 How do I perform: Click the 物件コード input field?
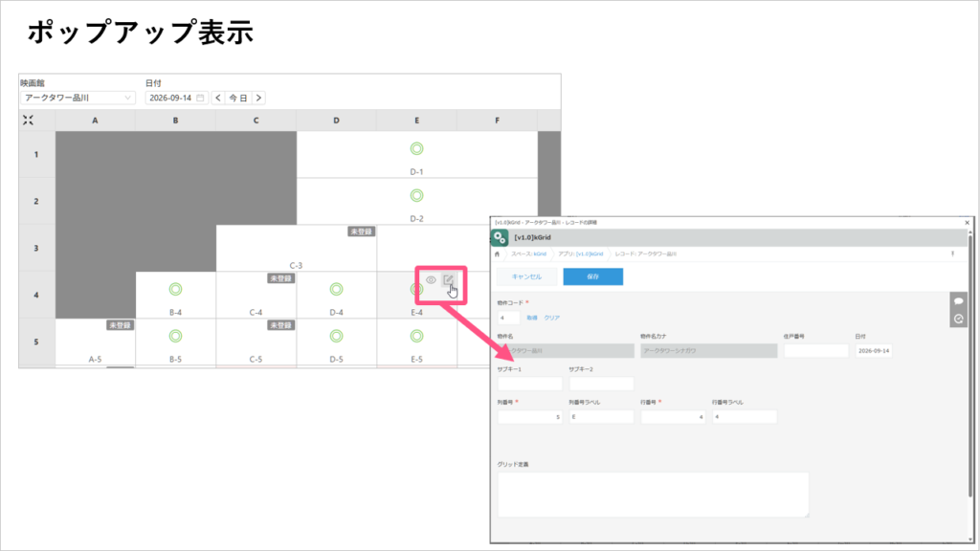[509, 318]
